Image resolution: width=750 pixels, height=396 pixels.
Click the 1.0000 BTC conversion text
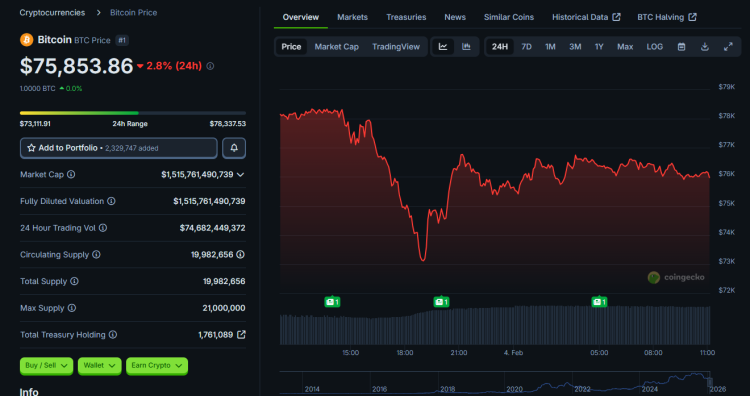38,88
